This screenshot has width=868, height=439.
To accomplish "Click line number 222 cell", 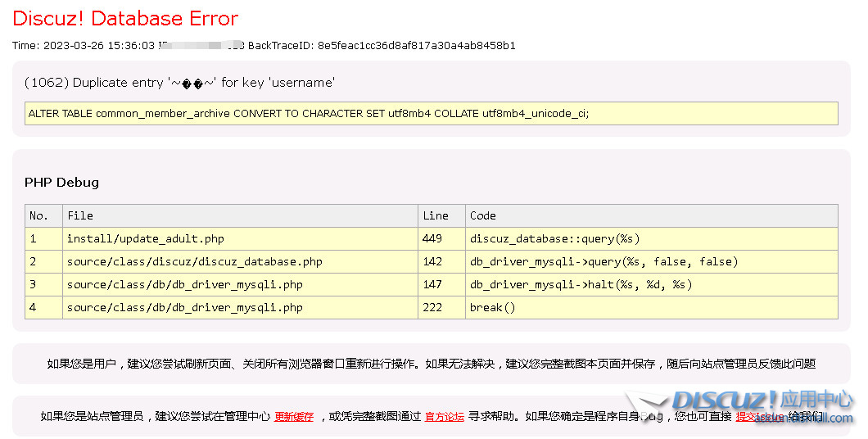I will 432,308.
